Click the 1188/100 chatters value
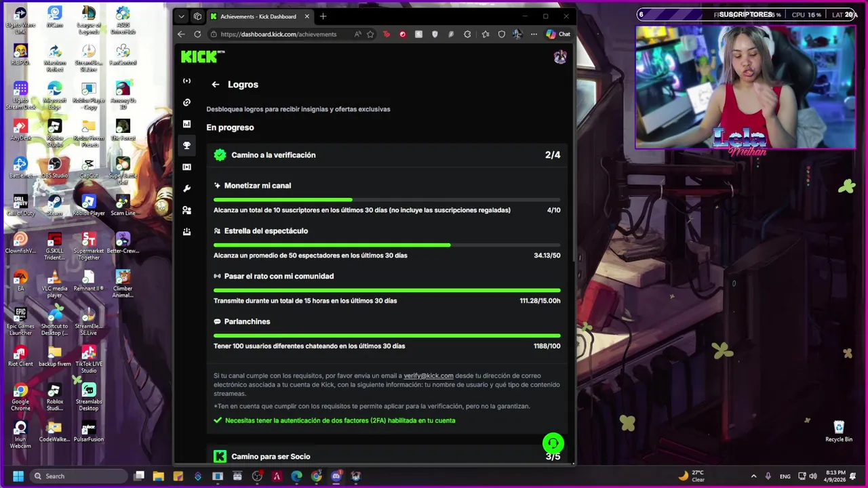This screenshot has height=488, width=868. click(x=547, y=346)
